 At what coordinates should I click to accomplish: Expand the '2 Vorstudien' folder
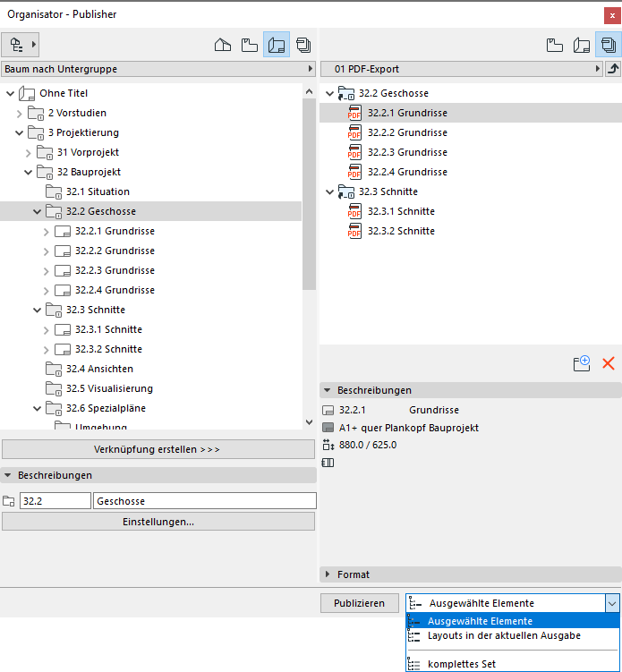coord(20,113)
